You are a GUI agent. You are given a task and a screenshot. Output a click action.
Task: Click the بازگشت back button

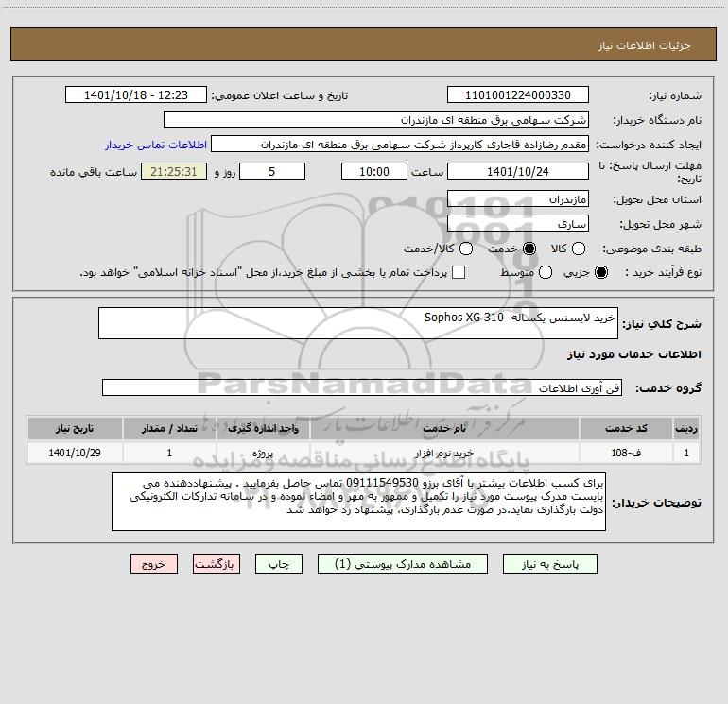coord(217,564)
